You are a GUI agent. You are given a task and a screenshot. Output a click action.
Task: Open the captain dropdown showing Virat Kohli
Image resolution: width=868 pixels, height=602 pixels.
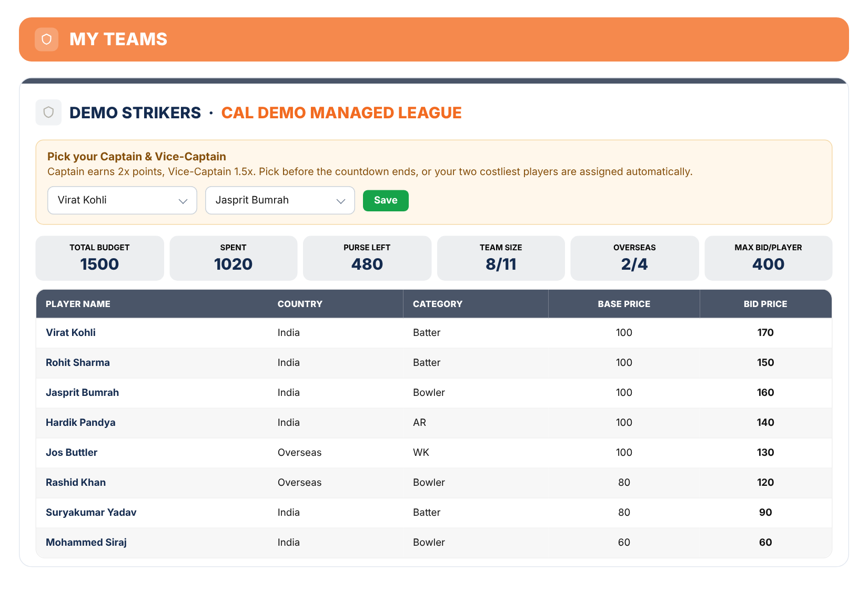coord(122,200)
